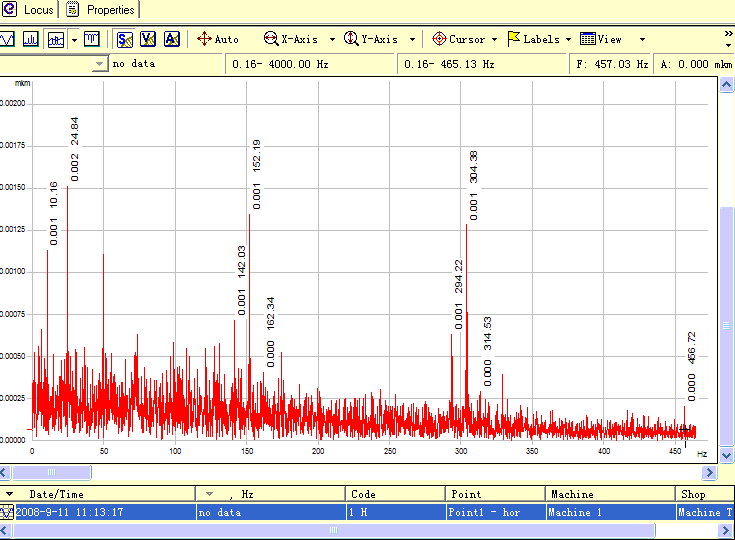This screenshot has width=735, height=540.
Task: Click the X-Axis zoom button
Action: coord(291,39)
